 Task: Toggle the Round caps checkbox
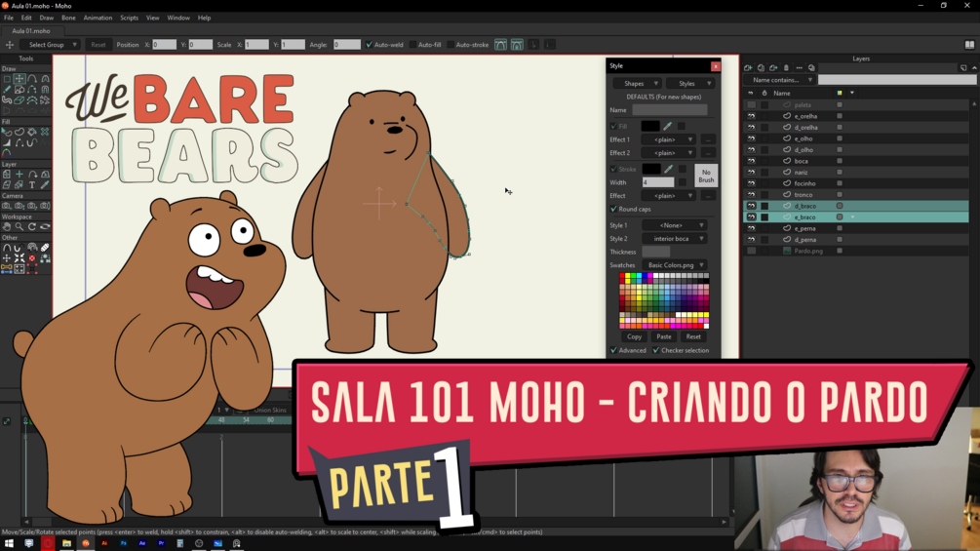(613, 209)
